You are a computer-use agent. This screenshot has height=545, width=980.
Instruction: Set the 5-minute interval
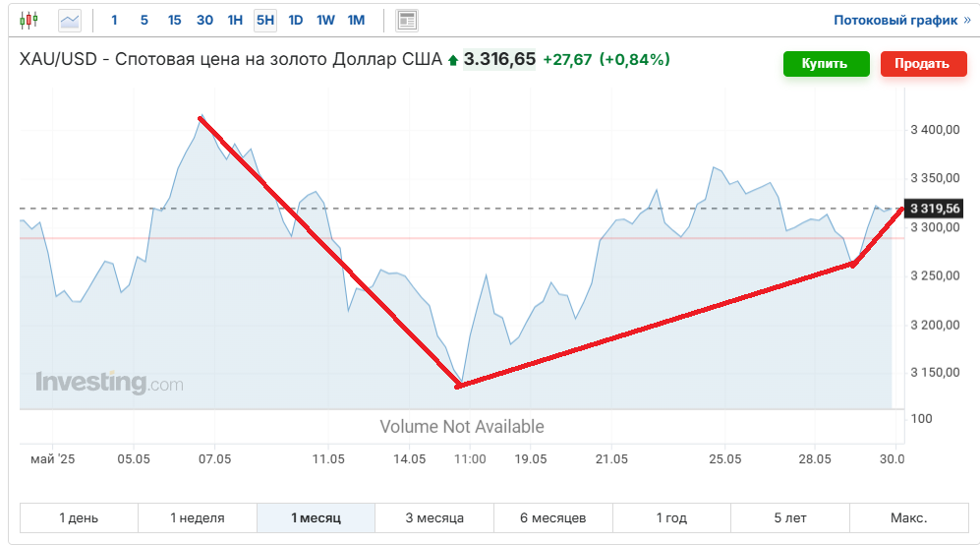click(x=144, y=21)
